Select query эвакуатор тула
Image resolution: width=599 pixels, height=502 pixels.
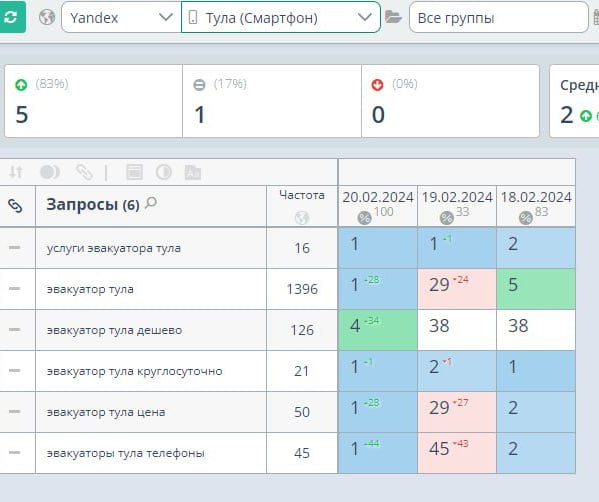(x=90, y=289)
